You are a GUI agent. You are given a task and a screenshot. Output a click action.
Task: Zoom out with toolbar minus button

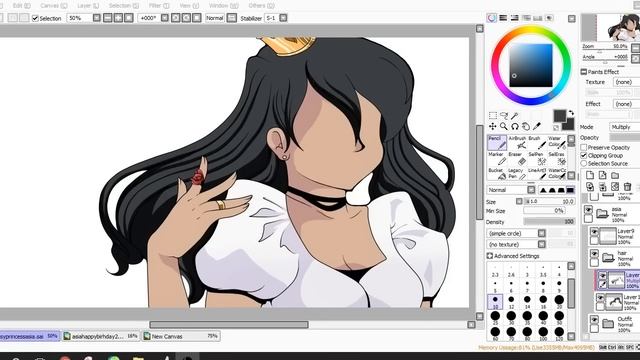(107, 18)
